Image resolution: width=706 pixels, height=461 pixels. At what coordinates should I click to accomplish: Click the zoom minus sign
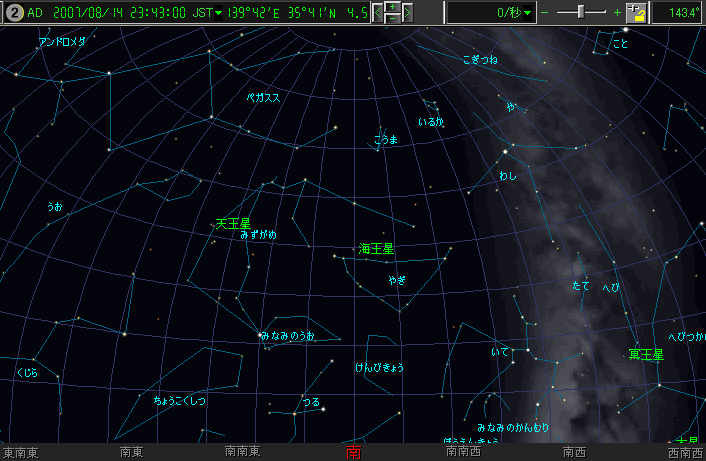pyautogui.click(x=545, y=13)
